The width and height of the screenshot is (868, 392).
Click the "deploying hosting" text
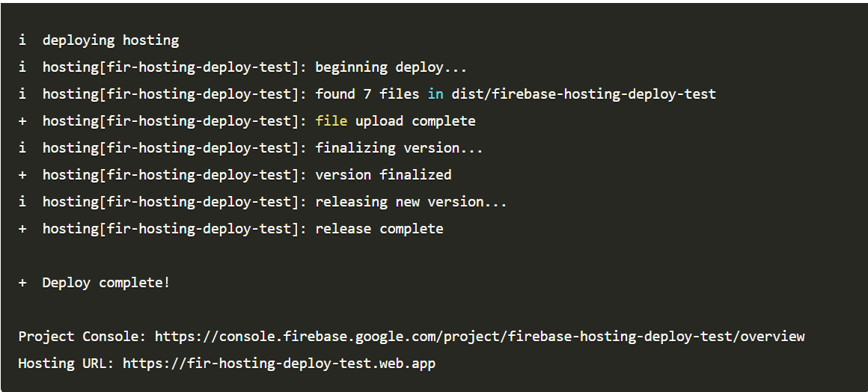(x=111, y=40)
